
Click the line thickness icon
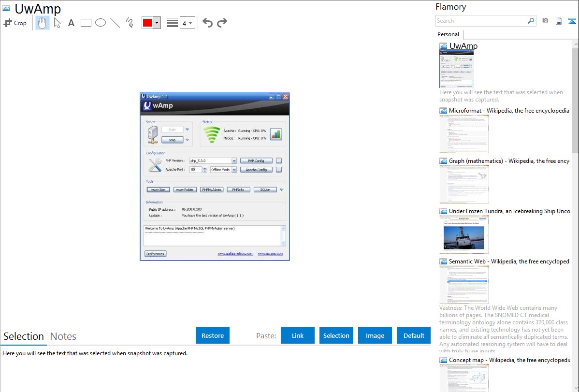tap(173, 23)
